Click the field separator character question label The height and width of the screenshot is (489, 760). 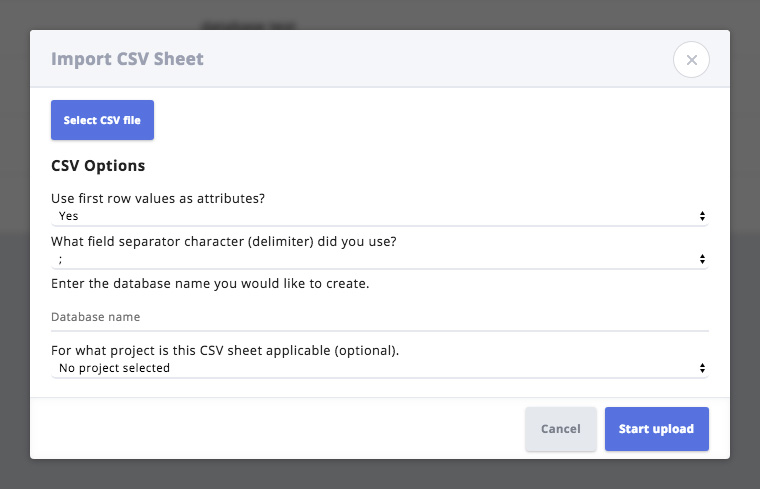pos(223,241)
